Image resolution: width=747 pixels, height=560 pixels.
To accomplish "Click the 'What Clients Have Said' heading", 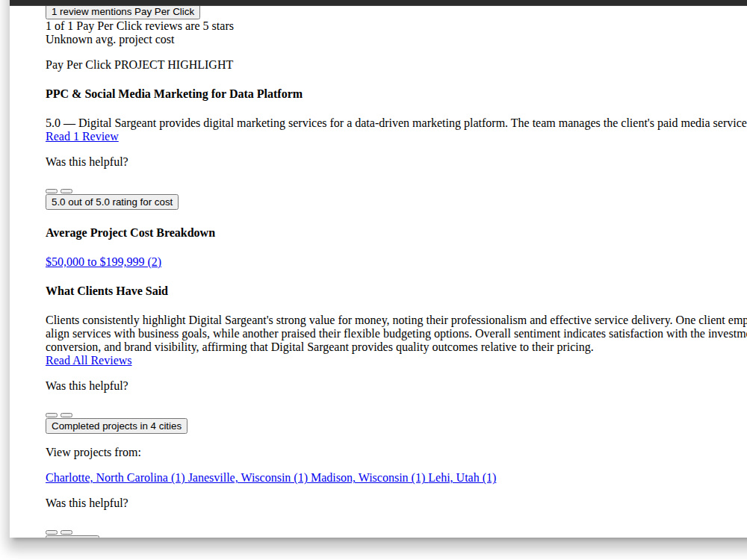I will tap(107, 291).
